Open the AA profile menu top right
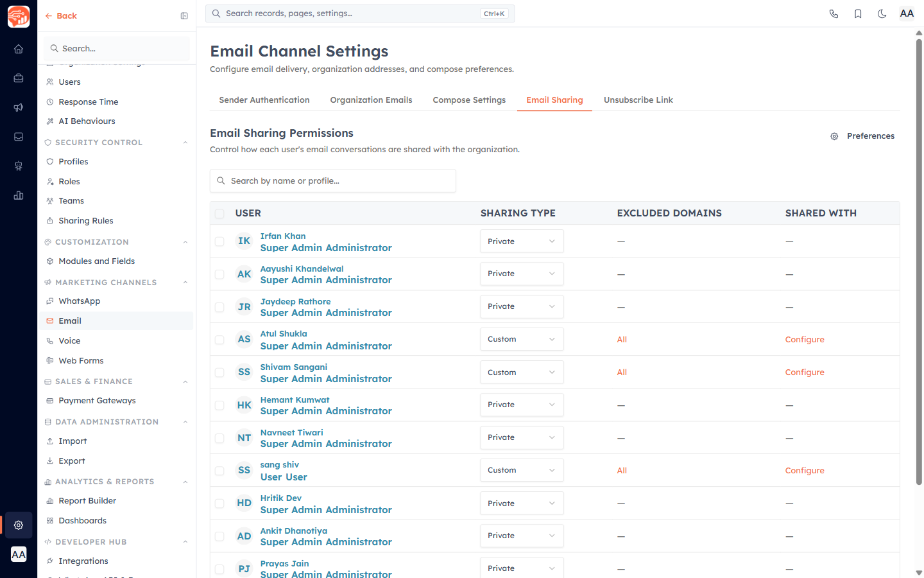924x578 pixels. click(x=907, y=13)
